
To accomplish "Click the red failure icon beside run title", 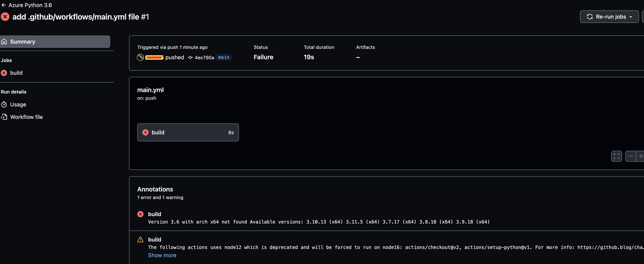I will 5,17.
